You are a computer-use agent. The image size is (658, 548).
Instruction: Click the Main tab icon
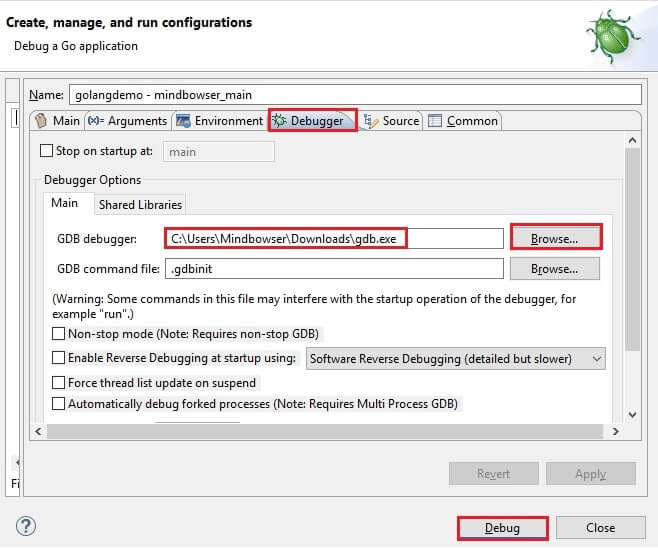click(x=41, y=121)
